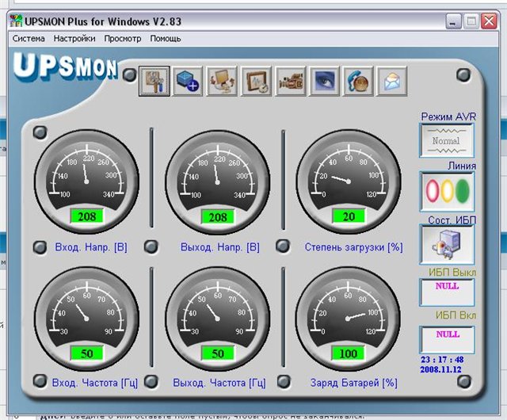
Task: Click the Линия traffic light indicator
Action: (x=447, y=192)
